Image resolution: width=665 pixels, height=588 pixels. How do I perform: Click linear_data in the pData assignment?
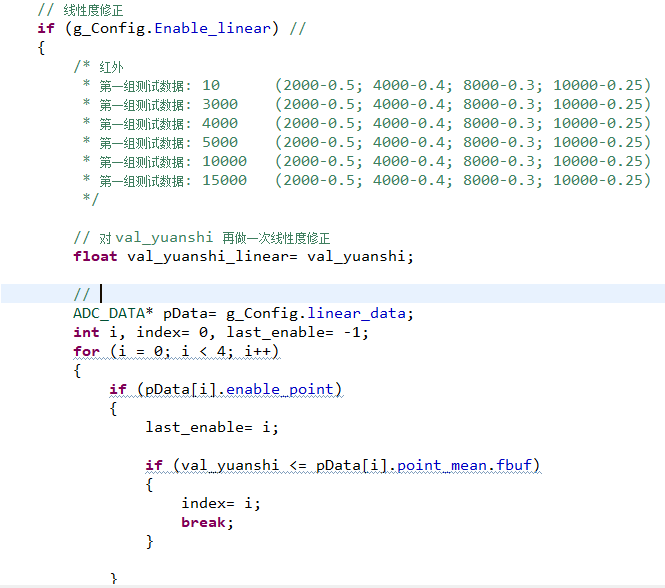(x=360, y=313)
